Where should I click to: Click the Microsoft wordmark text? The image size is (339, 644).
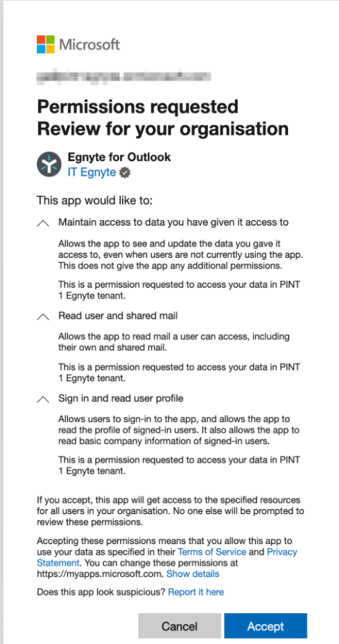[x=89, y=44]
